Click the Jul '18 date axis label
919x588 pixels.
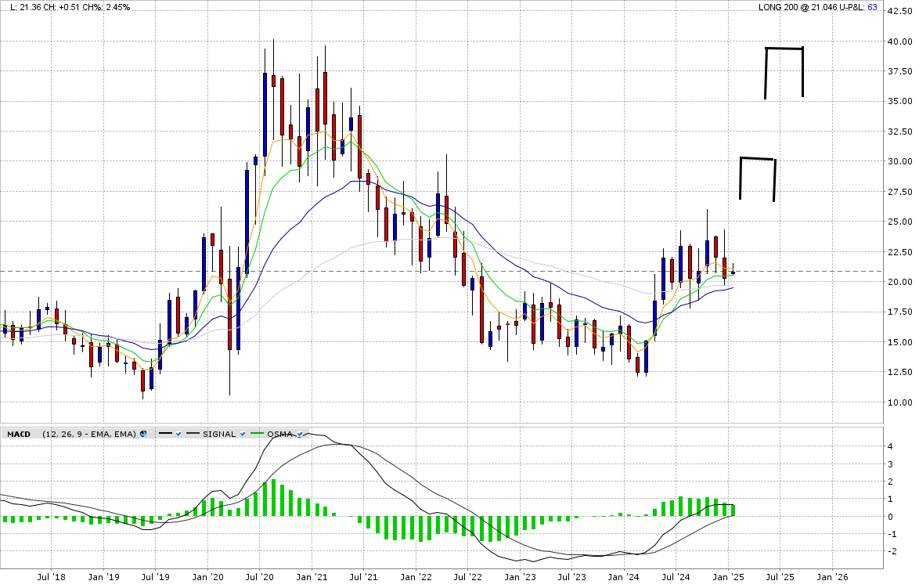pyautogui.click(x=51, y=577)
